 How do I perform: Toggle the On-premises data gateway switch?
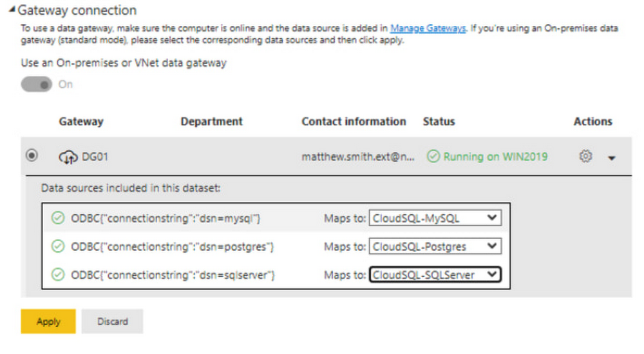coord(37,84)
